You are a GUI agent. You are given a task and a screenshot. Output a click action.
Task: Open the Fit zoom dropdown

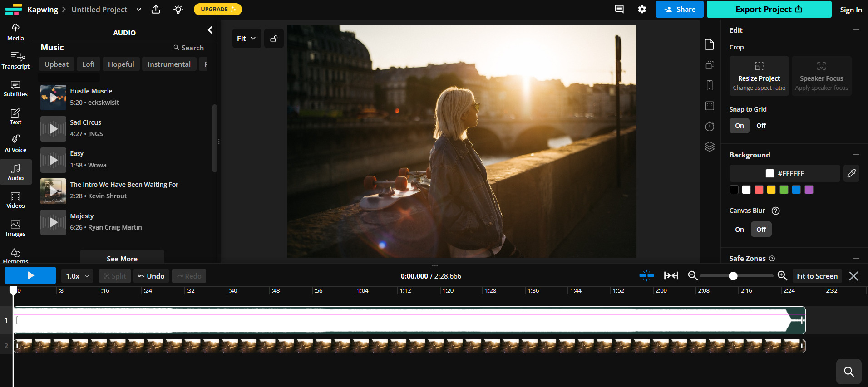pyautogui.click(x=246, y=39)
